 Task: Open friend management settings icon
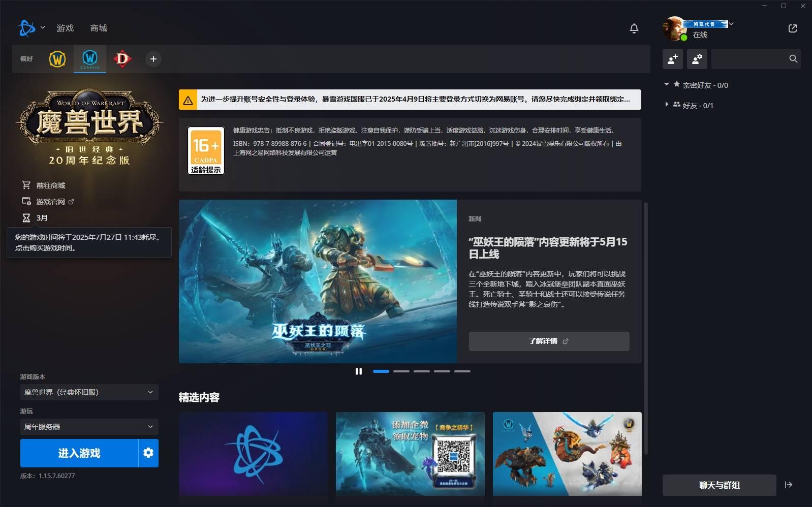697,59
